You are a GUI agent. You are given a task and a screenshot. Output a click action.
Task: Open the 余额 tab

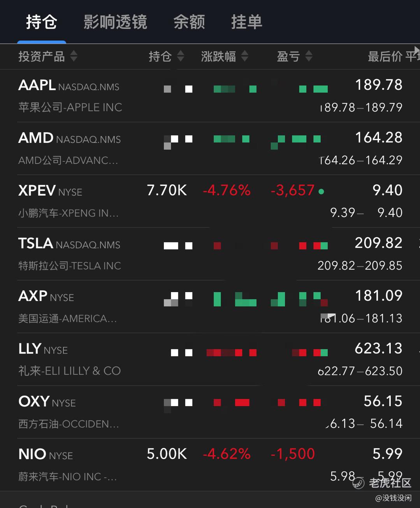[x=189, y=22]
